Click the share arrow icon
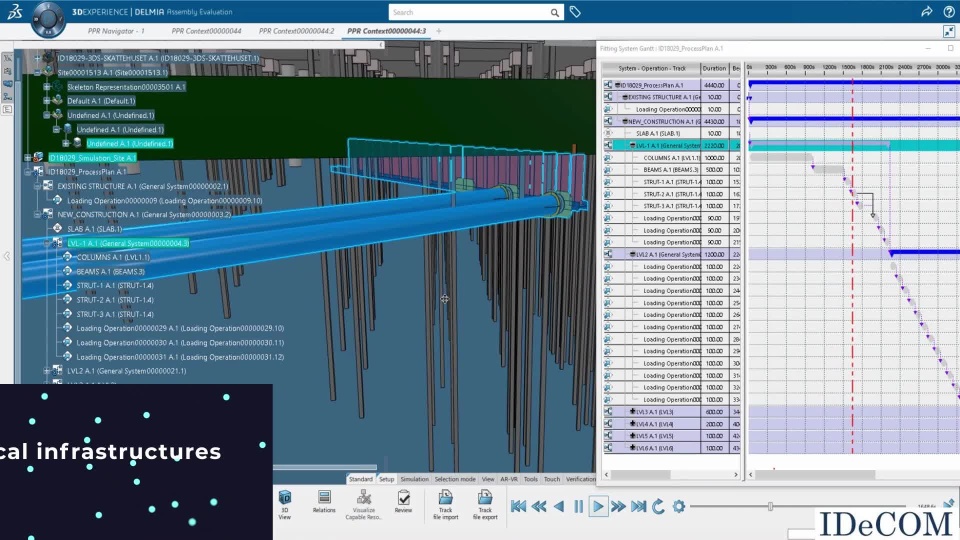 pyautogui.click(x=926, y=12)
